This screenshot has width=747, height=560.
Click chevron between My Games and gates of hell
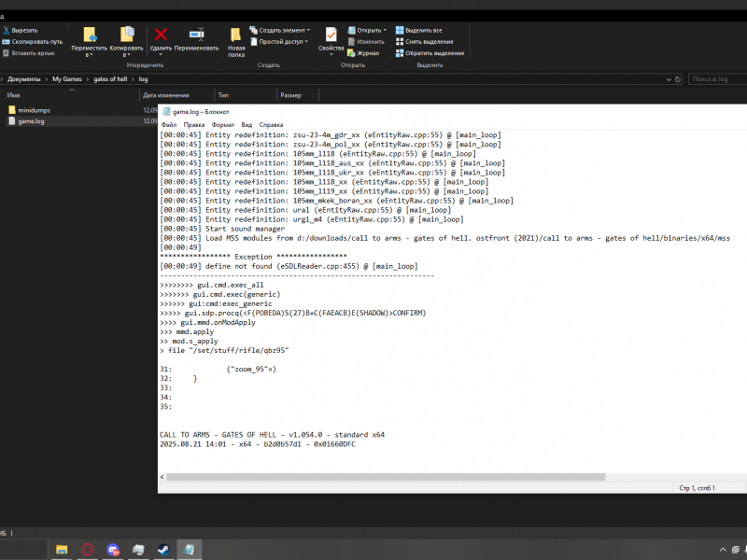tap(88, 79)
